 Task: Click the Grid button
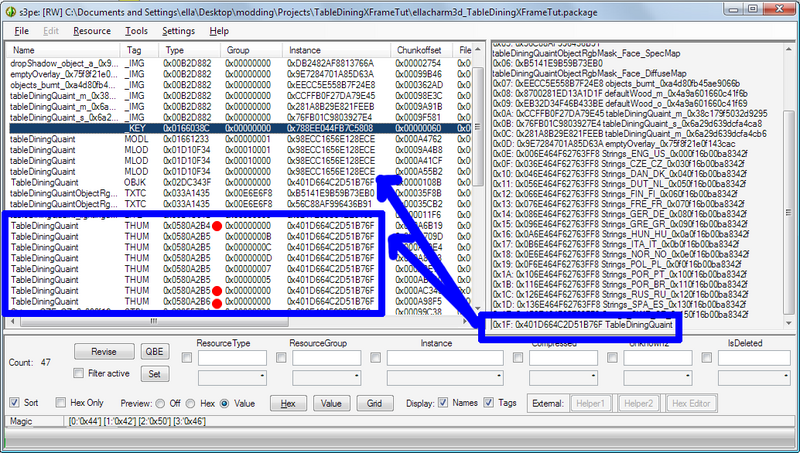pos(374,404)
